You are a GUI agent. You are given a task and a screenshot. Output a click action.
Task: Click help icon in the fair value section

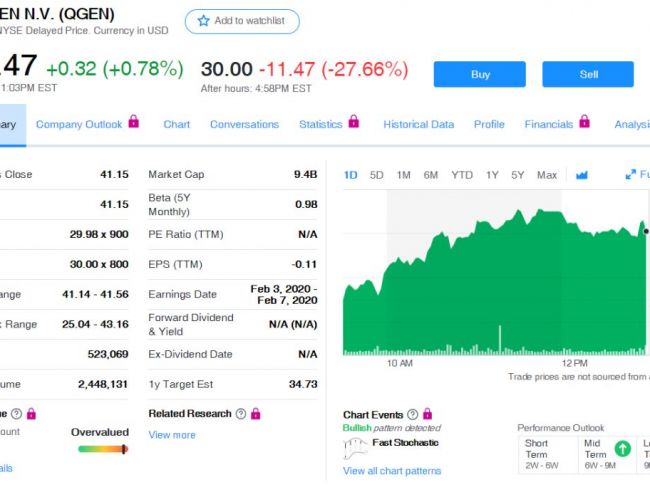point(16,414)
